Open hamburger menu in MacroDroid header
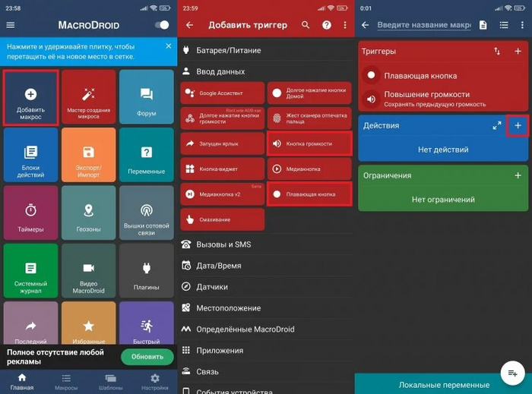The width and height of the screenshot is (532, 394). (11, 25)
